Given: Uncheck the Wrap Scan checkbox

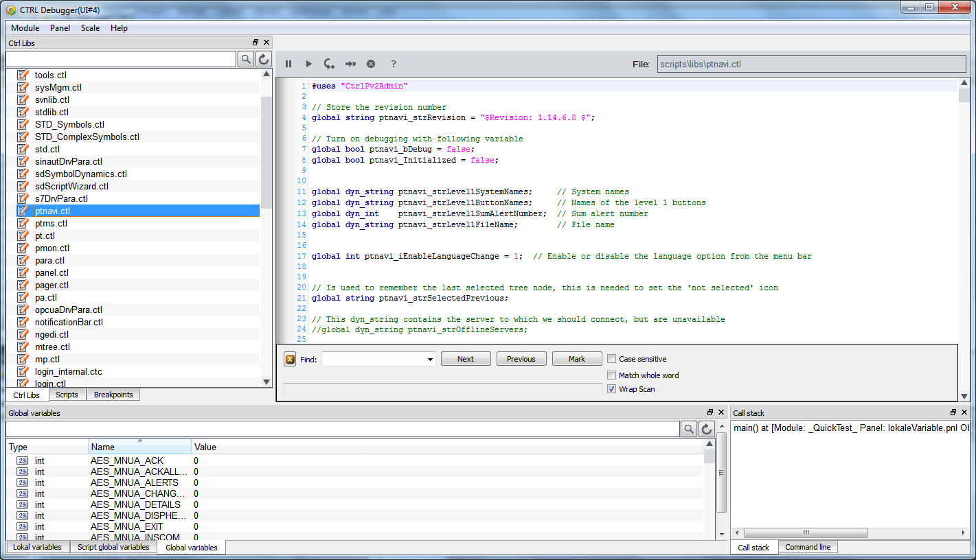Looking at the screenshot, I should point(611,389).
